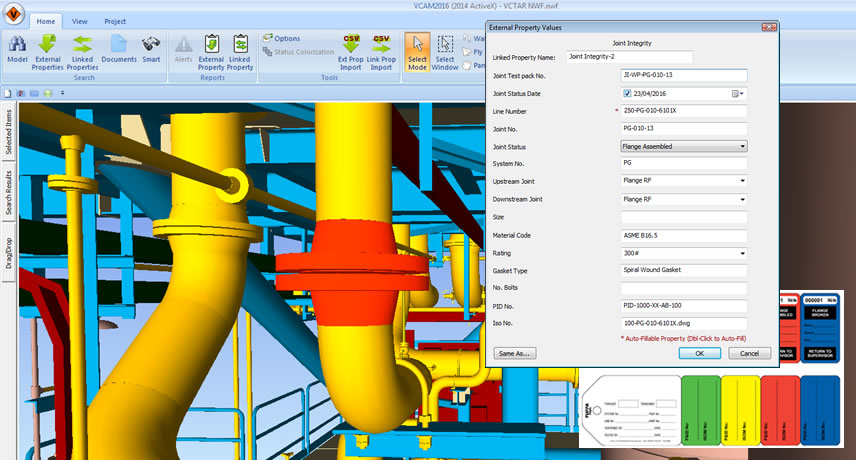Open the Model search tool

17,48
